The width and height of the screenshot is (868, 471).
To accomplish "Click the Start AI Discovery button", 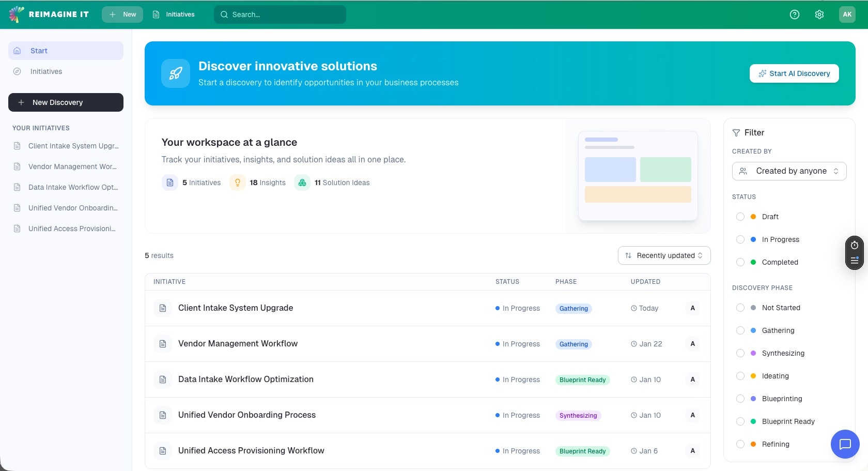I will click(x=794, y=73).
